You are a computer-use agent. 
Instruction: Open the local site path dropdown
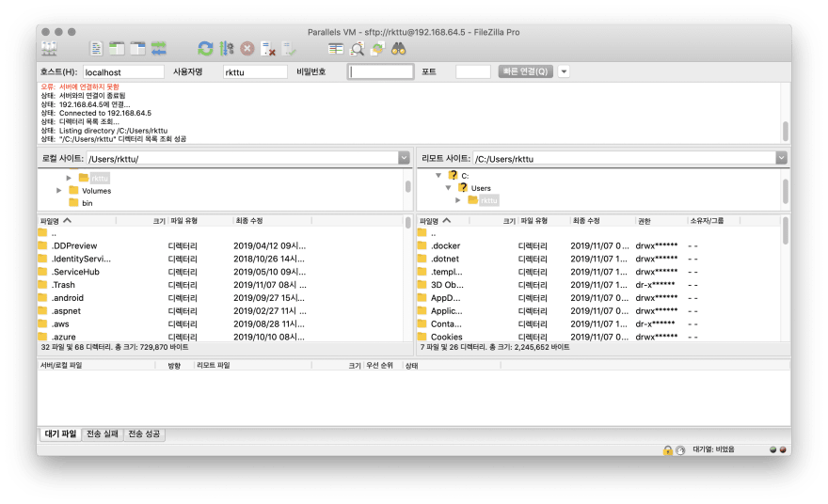[x=404, y=158]
